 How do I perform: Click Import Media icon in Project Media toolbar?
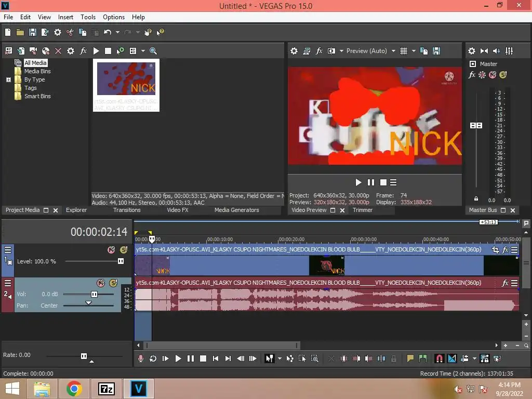coord(21,51)
